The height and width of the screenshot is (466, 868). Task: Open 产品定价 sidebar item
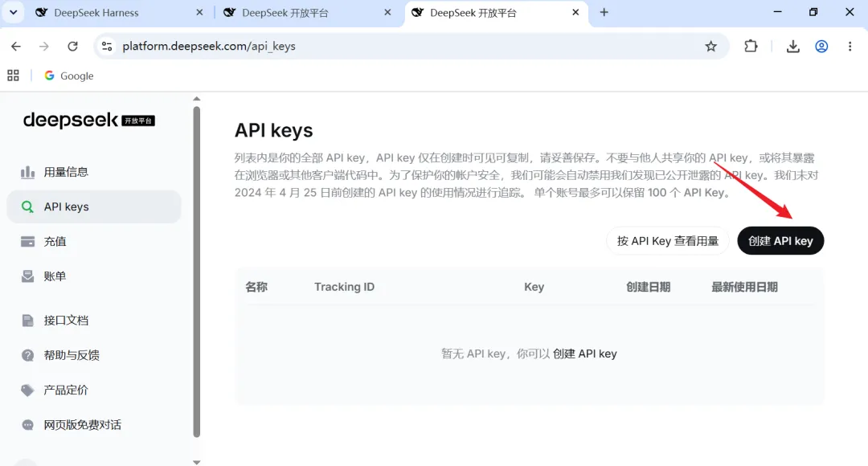pos(94,390)
